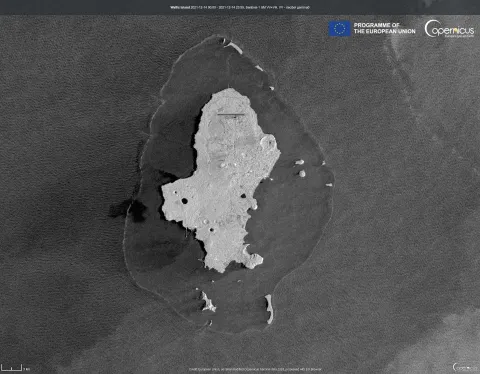Click the European Union flag logo

(339, 28)
